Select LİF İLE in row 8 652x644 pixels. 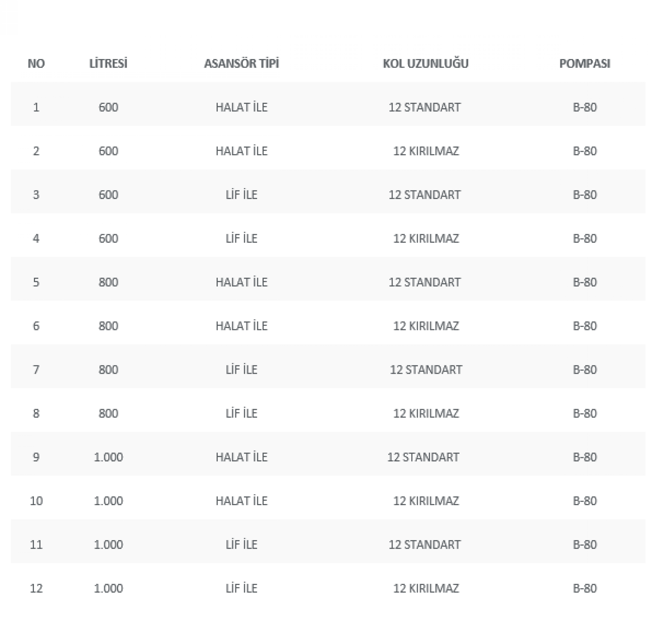(x=241, y=413)
